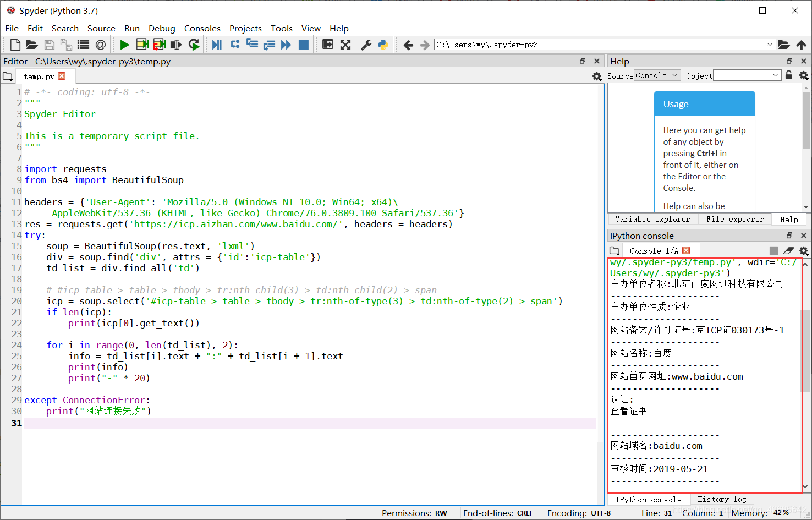Open the Projects menu
Image resolution: width=812 pixels, height=520 pixels.
245,28
